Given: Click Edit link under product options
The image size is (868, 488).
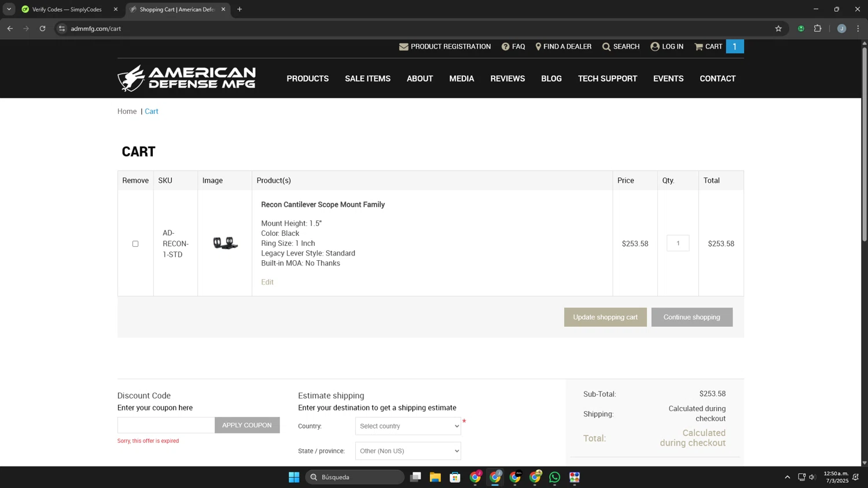Looking at the screenshot, I should [267, 282].
